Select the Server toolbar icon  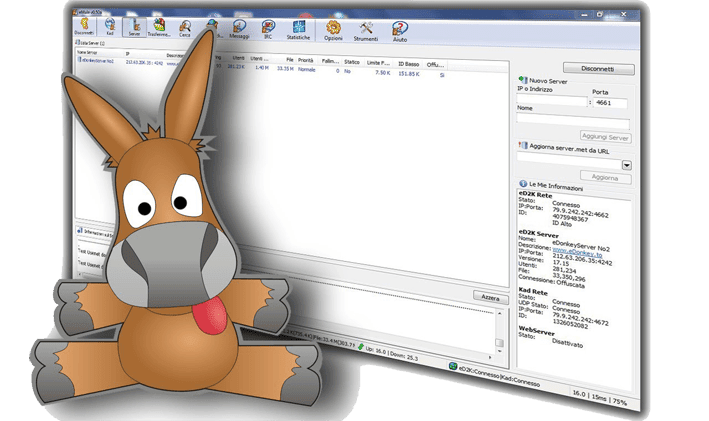point(134,27)
